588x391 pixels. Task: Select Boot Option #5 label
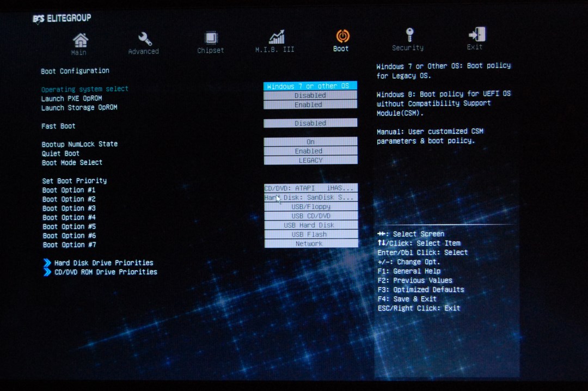pos(69,227)
